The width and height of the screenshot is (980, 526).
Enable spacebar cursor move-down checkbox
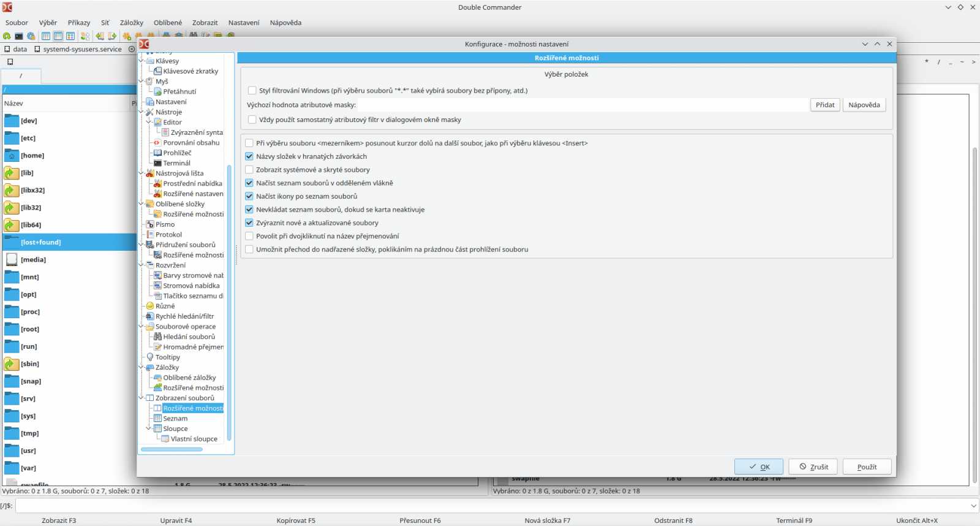[249, 143]
